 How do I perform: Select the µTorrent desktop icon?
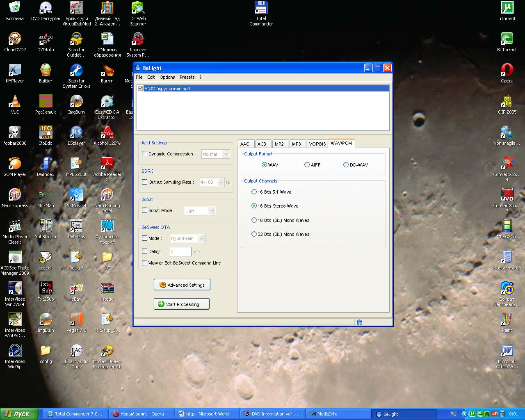(x=507, y=11)
